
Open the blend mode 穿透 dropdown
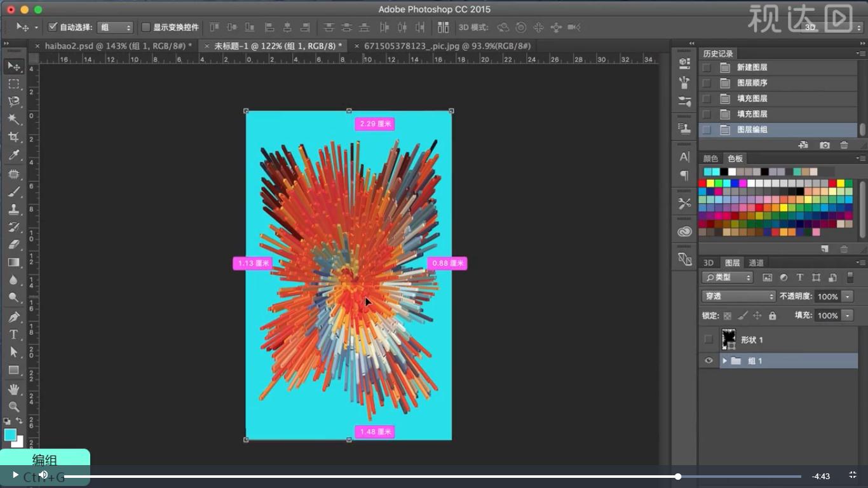(739, 297)
